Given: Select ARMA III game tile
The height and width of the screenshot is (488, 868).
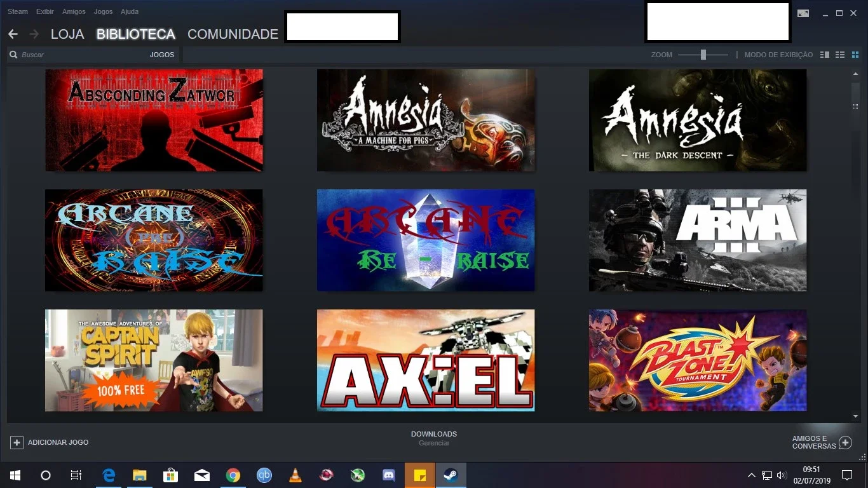Looking at the screenshot, I should (698, 240).
